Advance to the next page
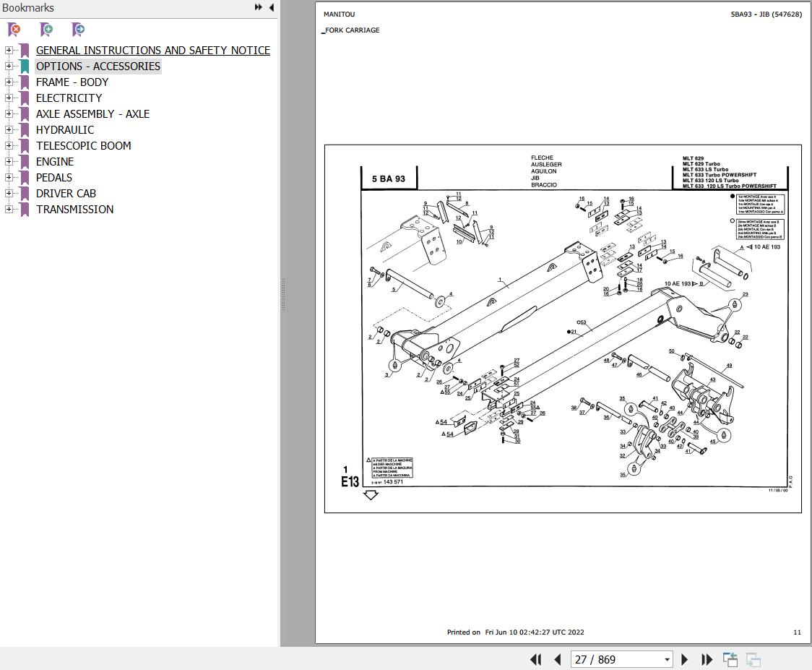 tap(684, 659)
